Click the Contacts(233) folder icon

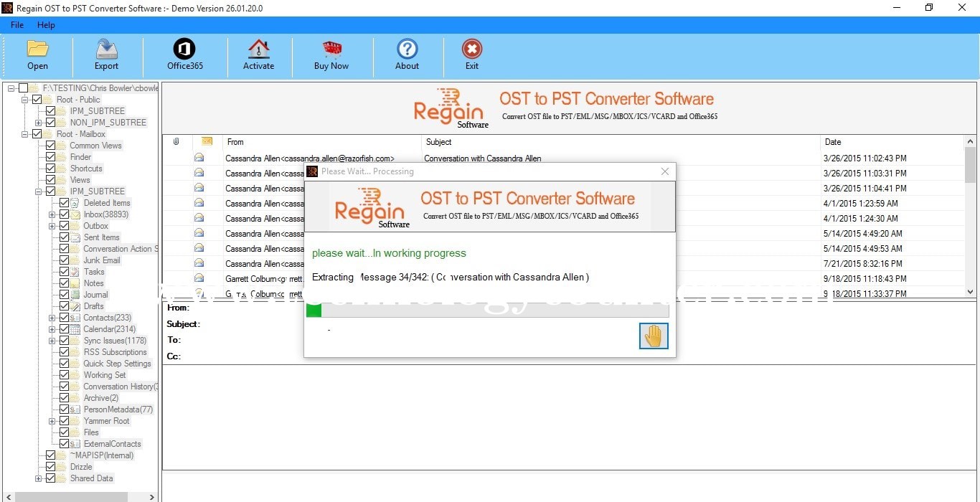pyautogui.click(x=75, y=318)
